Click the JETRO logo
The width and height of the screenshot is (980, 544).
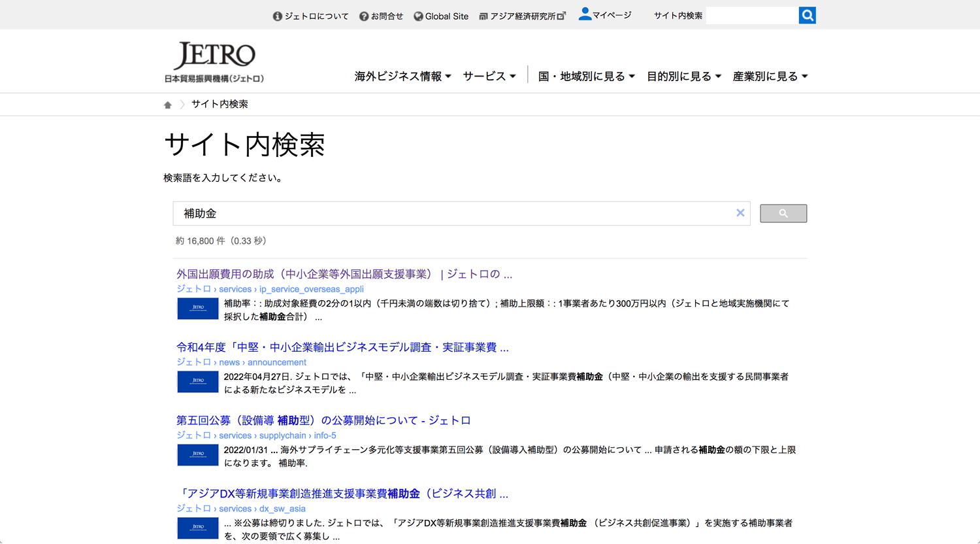pyautogui.click(x=214, y=63)
